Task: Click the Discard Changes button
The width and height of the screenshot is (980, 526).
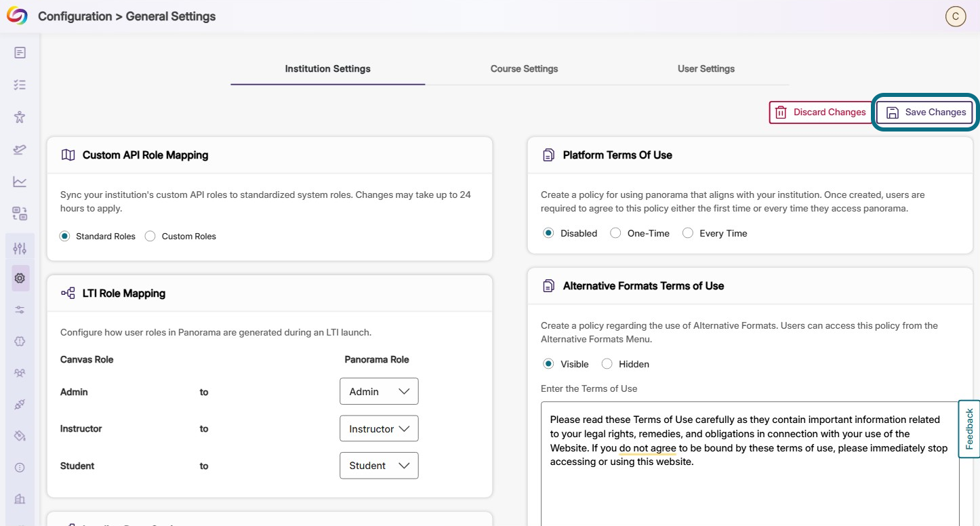Action: 820,113
